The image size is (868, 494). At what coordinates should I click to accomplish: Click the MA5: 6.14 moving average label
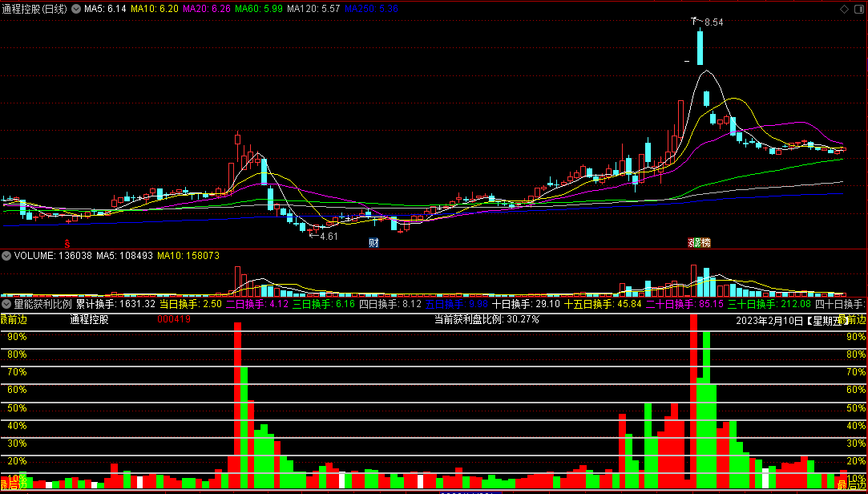point(107,9)
